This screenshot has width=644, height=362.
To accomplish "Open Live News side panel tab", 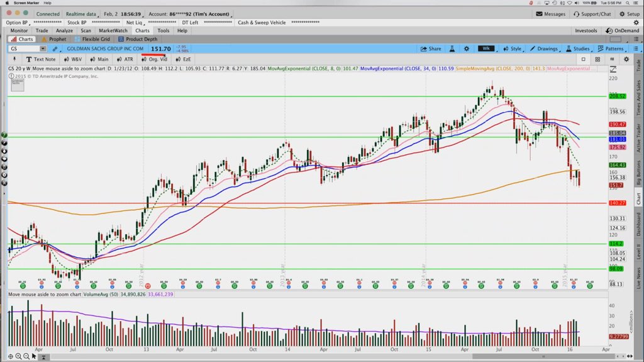I will point(639,278).
